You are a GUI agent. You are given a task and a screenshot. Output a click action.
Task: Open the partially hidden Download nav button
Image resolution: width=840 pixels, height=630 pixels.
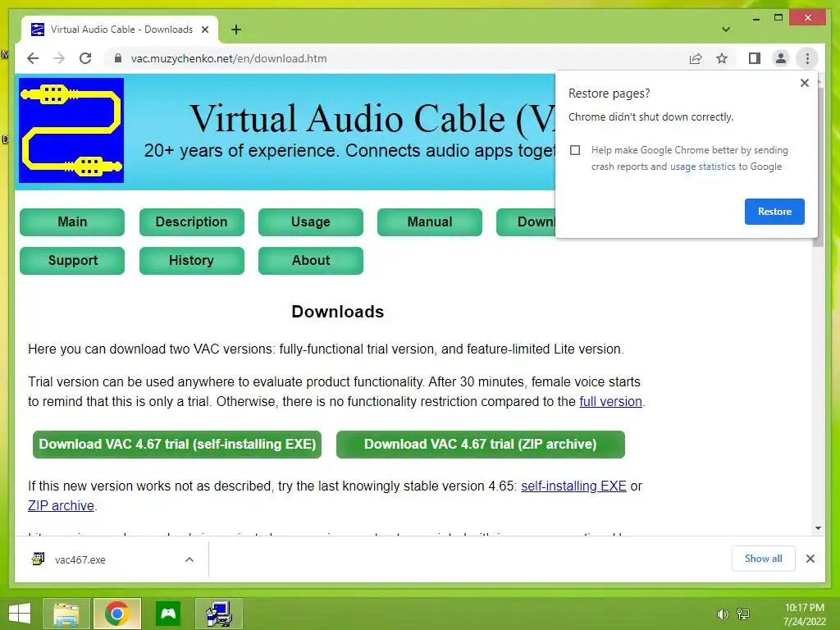pyautogui.click(x=526, y=221)
